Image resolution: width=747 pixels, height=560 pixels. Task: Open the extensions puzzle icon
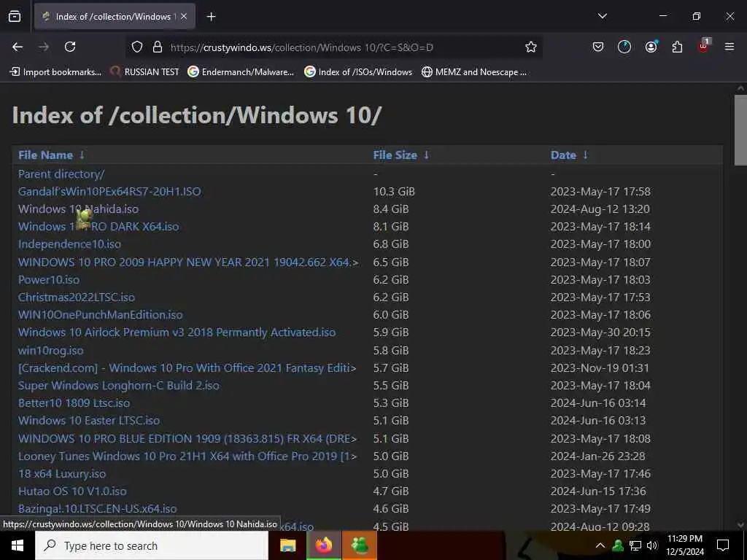point(677,47)
